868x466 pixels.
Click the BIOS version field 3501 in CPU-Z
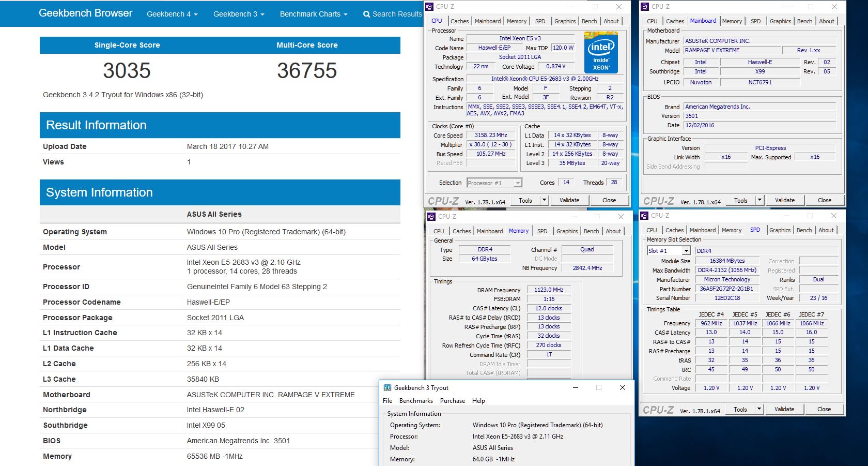(x=760, y=116)
